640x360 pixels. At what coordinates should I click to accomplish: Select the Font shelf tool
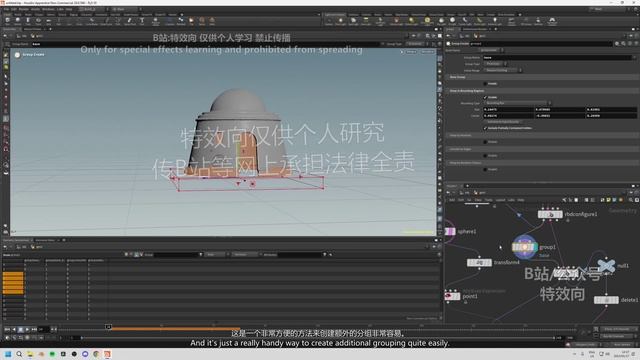(142, 20)
